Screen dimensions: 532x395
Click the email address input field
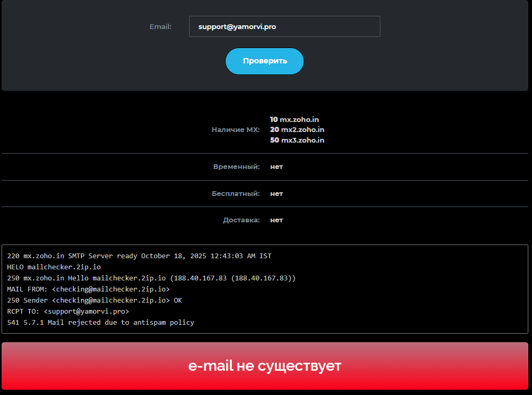pyautogui.click(x=284, y=26)
